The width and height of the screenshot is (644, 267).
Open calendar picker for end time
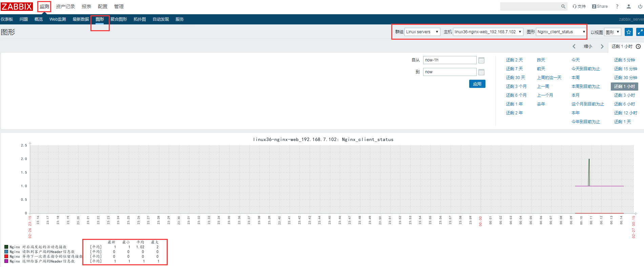coord(481,72)
